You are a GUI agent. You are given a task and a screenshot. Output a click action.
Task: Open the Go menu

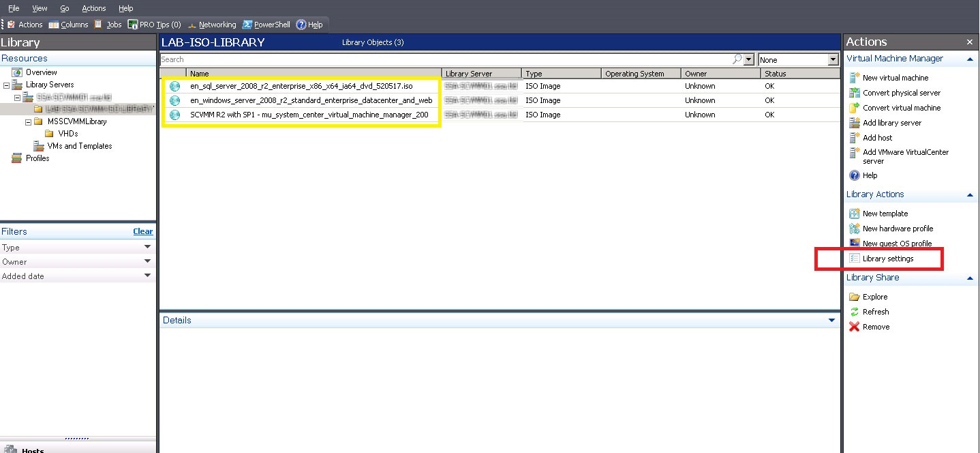65,8
